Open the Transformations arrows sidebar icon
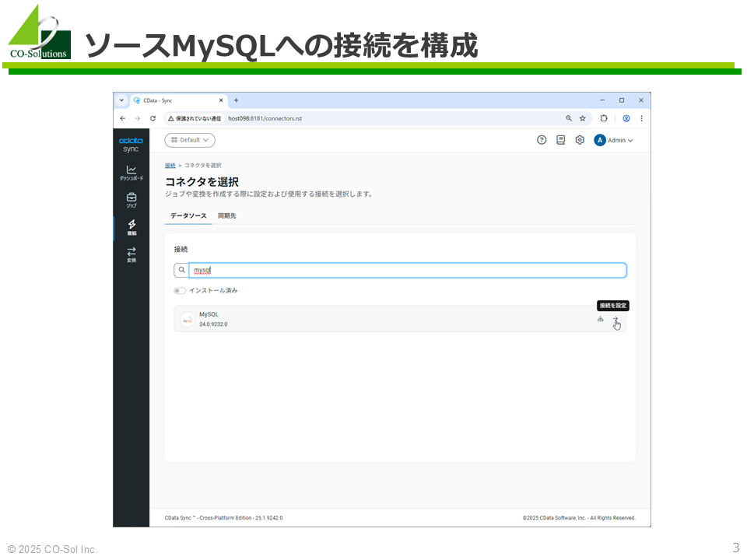 coord(132,254)
